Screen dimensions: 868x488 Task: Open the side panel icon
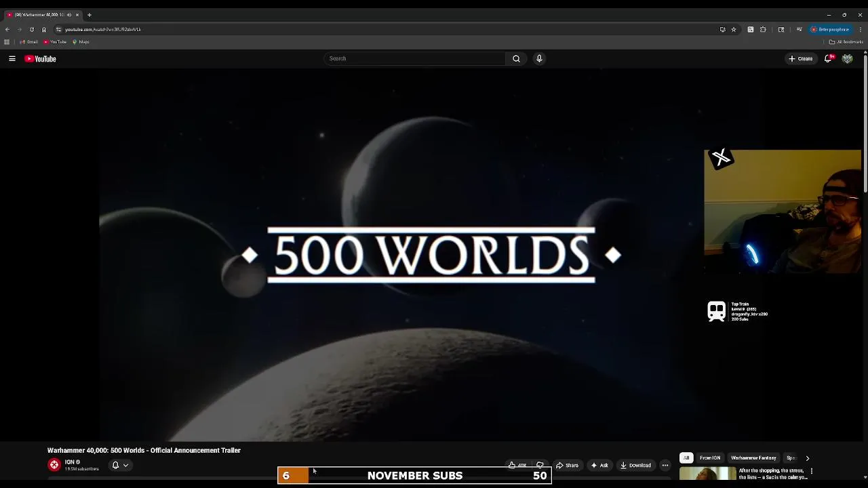(x=781, y=30)
